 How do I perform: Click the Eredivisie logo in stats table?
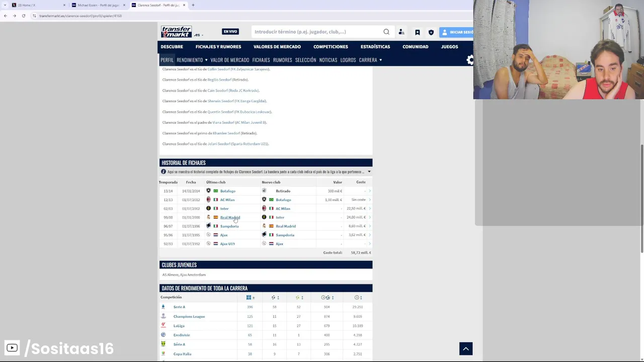(x=163, y=335)
